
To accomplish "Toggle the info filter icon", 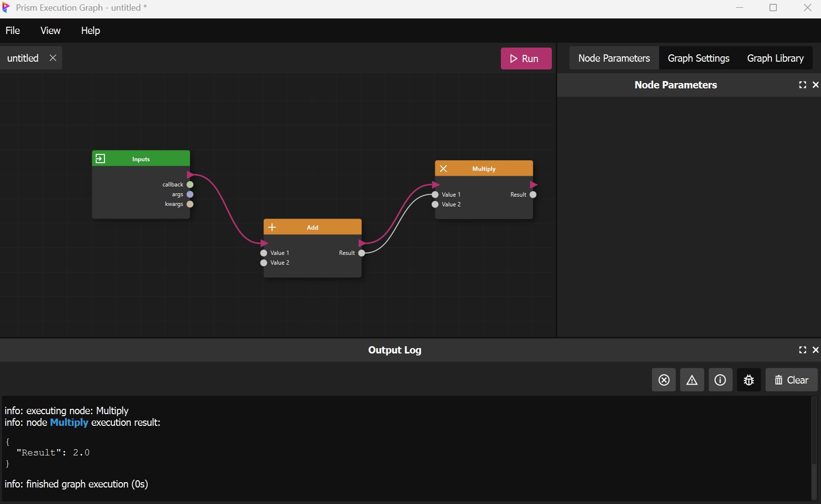I will (720, 380).
